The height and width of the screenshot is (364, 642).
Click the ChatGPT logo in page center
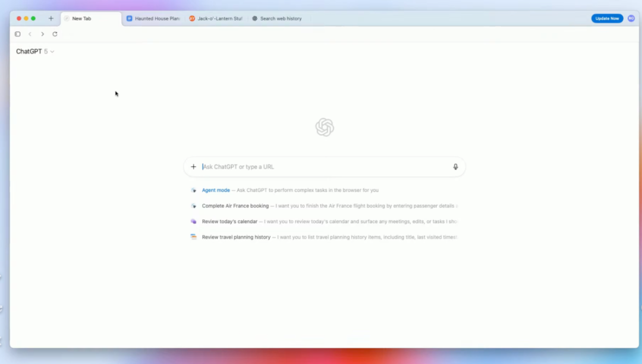tap(325, 128)
